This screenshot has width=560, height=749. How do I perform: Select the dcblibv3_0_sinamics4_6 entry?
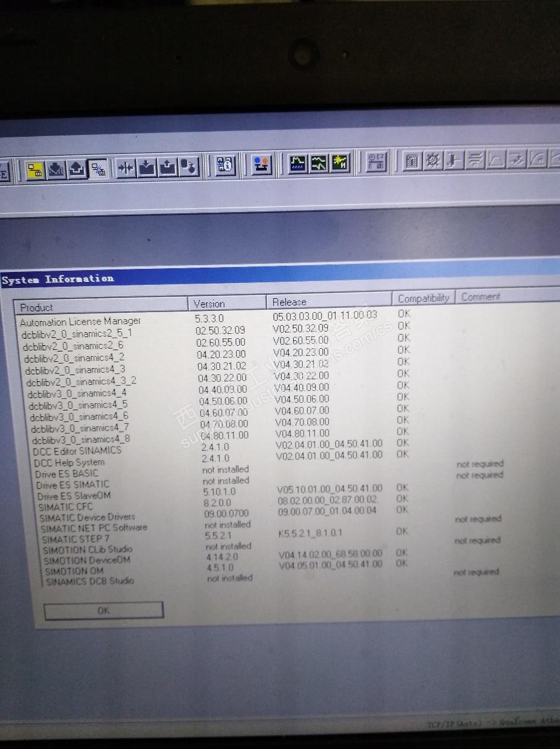[79, 417]
